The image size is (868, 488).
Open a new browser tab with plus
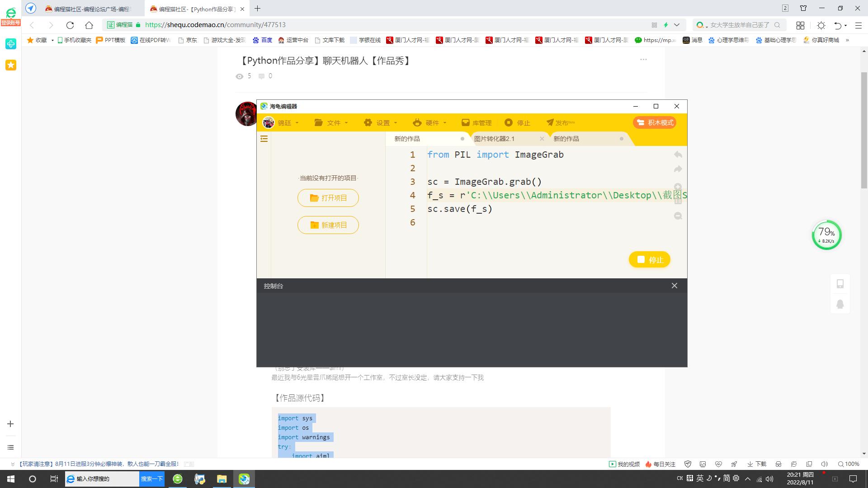[258, 8]
